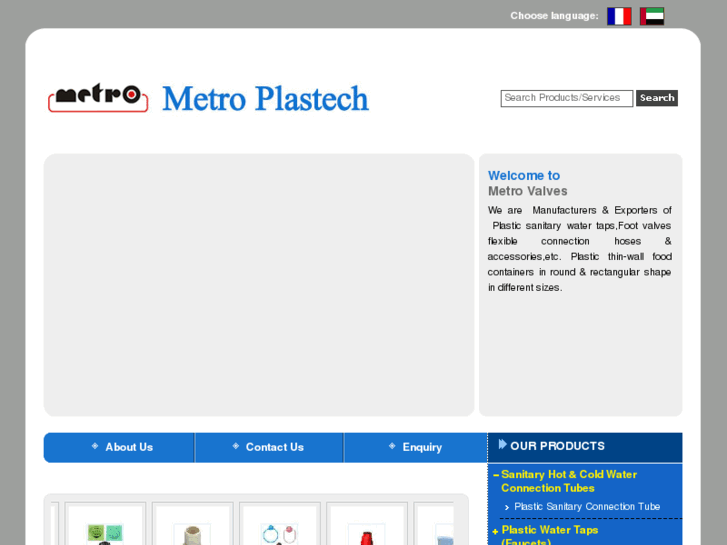Click the Metro Valves heading text
This screenshot has width=727, height=545.
click(528, 191)
